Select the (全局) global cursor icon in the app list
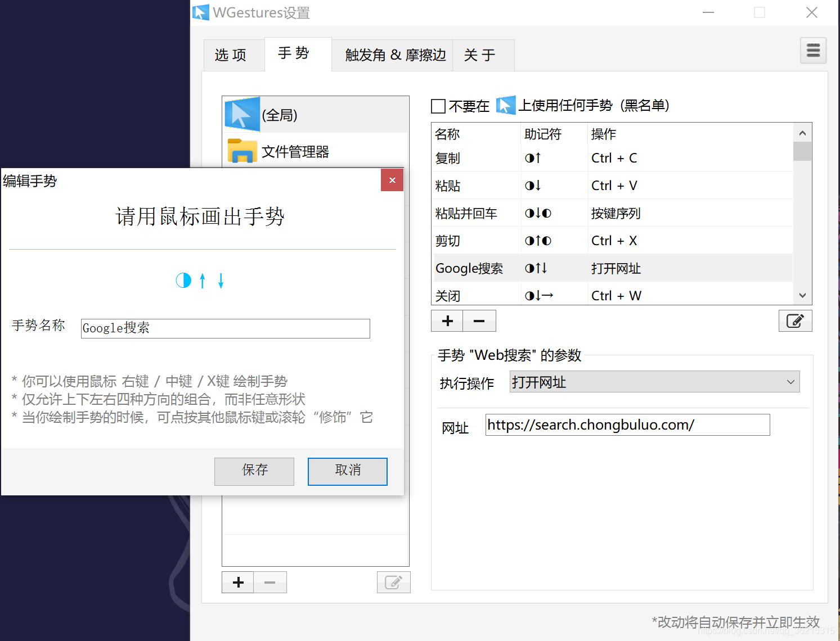The height and width of the screenshot is (641, 840). [242, 114]
